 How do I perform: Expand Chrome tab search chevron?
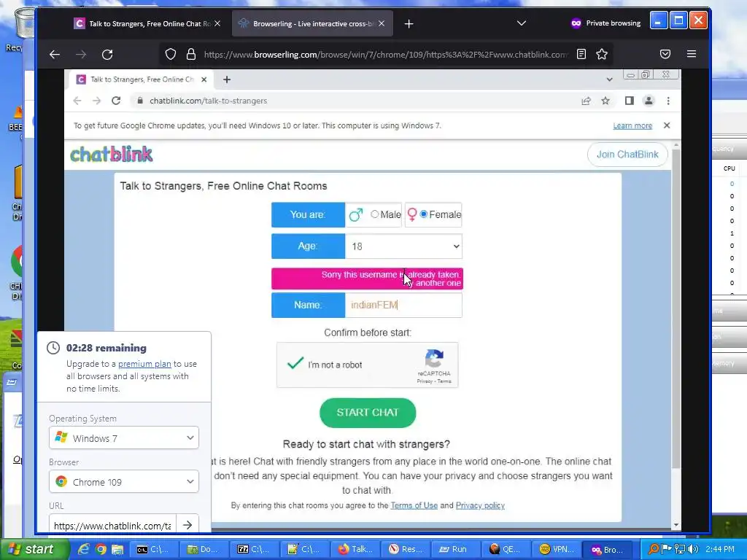tap(609, 79)
